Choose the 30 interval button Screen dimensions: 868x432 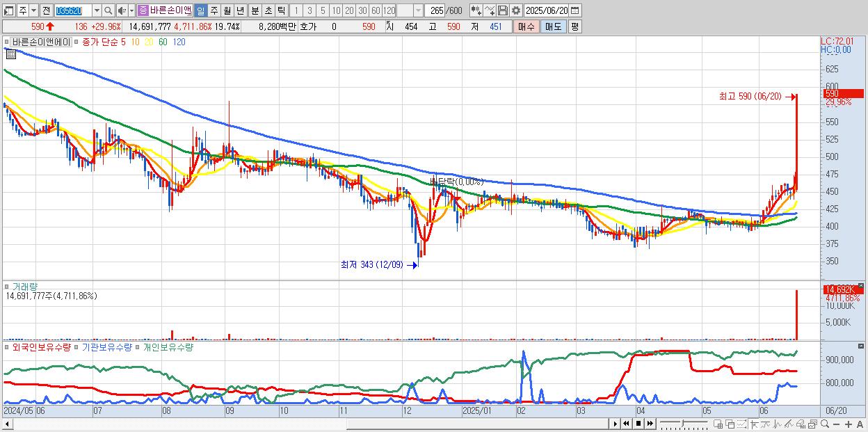(362, 10)
